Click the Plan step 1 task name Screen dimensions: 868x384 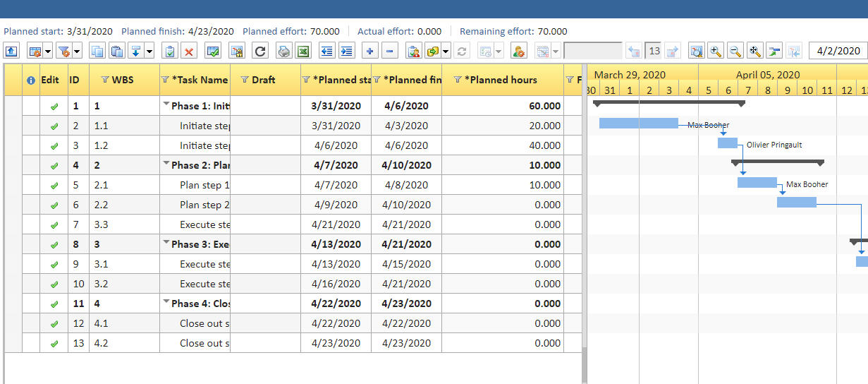point(204,185)
